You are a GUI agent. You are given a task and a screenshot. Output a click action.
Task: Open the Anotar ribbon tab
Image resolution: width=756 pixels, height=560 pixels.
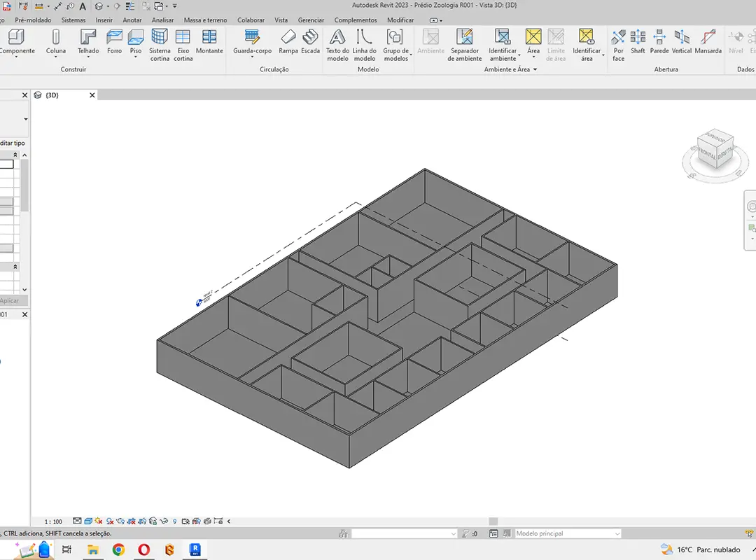click(x=132, y=20)
